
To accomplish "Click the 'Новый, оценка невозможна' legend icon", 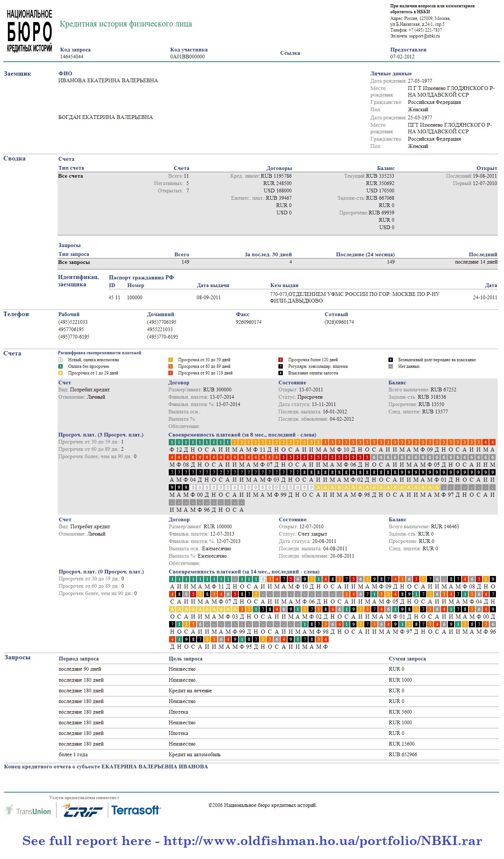I will pos(61,360).
